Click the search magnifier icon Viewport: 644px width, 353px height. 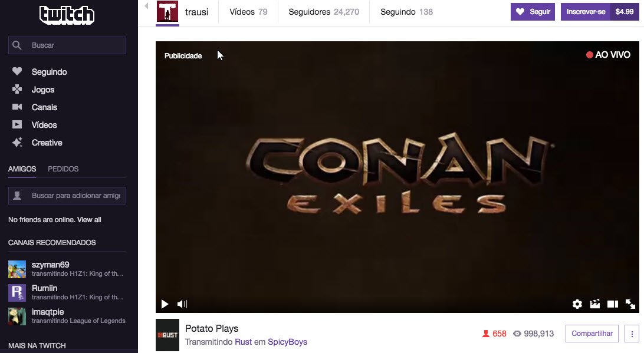(17, 45)
